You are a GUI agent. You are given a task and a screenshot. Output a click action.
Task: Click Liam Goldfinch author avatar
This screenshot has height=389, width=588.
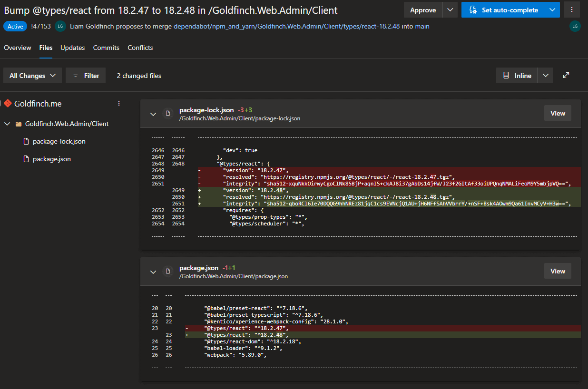click(x=60, y=26)
